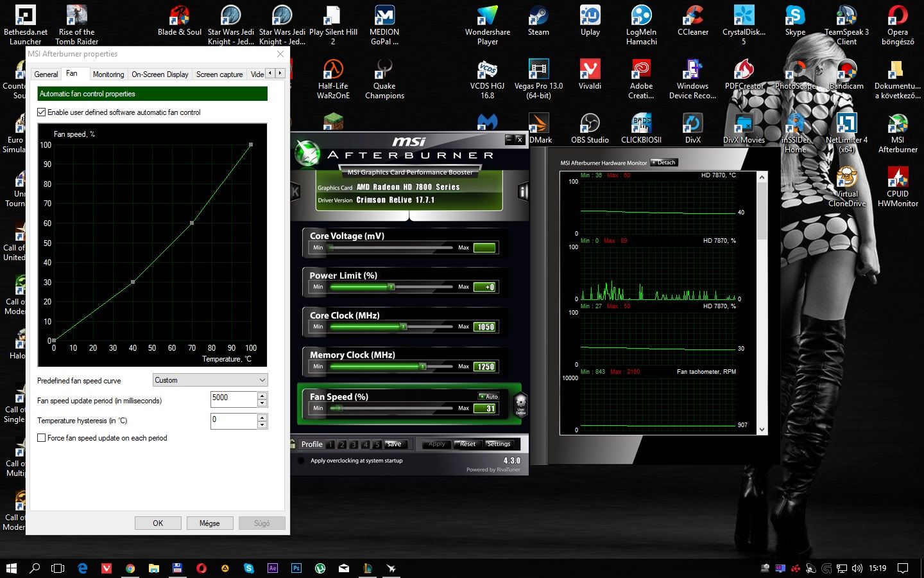Image resolution: width=924 pixels, height=578 pixels.
Task: Open CPUID HWMonitor desktop shortcut
Action: tap(898, 186)
